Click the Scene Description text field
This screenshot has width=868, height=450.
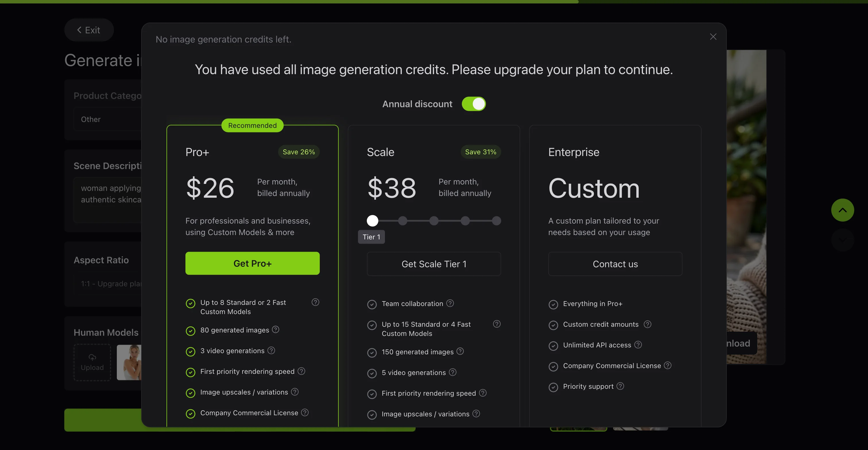107,200
